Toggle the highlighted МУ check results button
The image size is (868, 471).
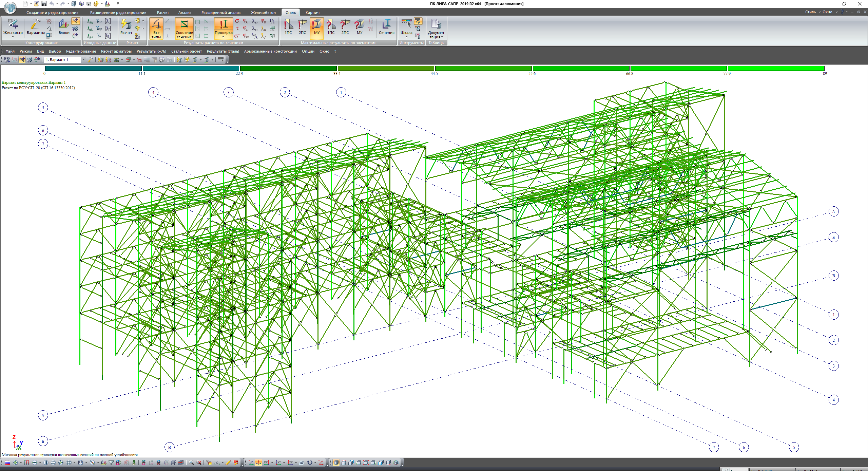(316, 27)
